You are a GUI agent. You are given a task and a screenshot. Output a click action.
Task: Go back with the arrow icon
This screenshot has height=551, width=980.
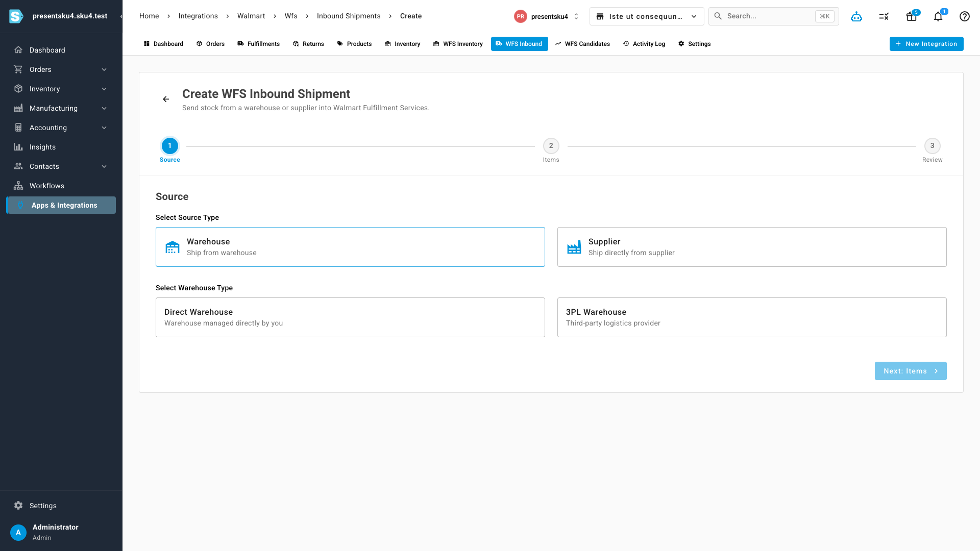166,99
